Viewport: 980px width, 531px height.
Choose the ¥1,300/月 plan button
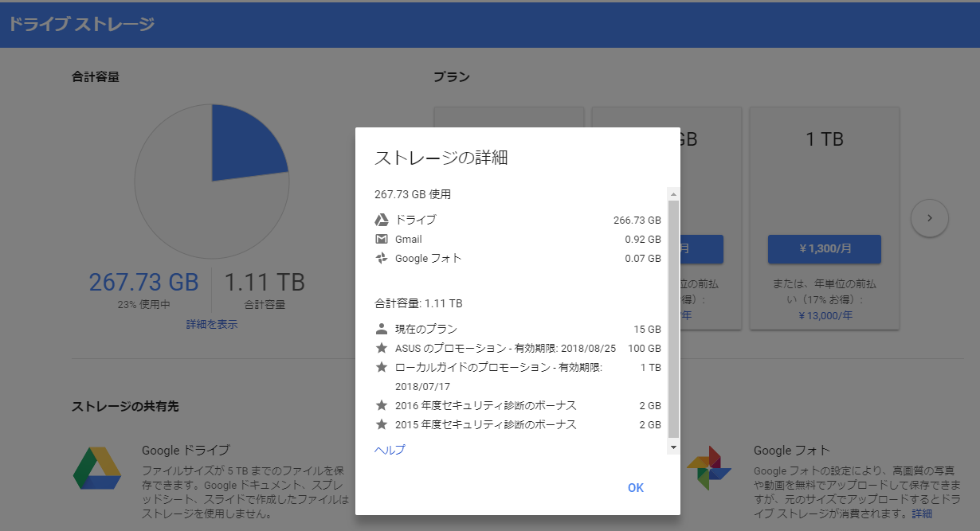tap(825, 248)
